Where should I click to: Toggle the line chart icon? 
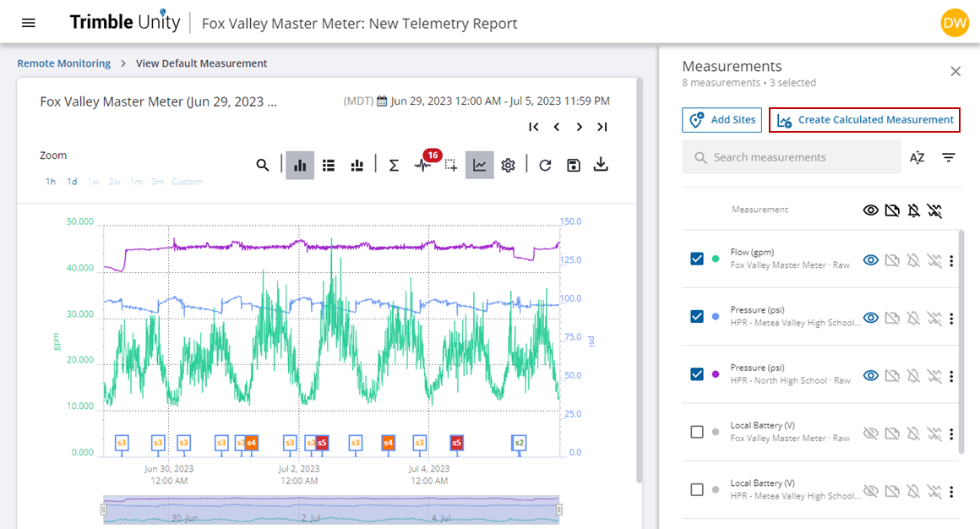(x=479, y=165)
